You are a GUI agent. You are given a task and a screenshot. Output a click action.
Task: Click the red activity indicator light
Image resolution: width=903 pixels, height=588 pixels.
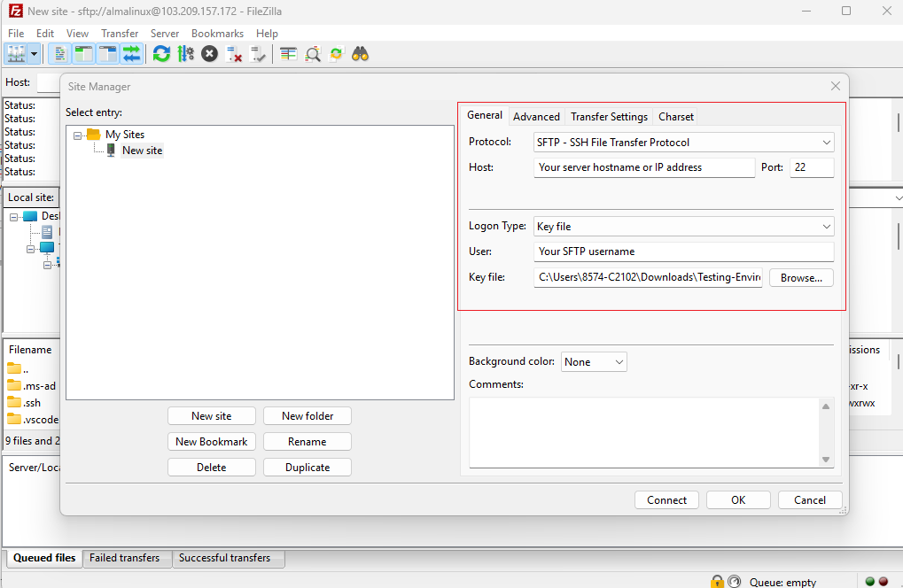(x=883, y=581)
